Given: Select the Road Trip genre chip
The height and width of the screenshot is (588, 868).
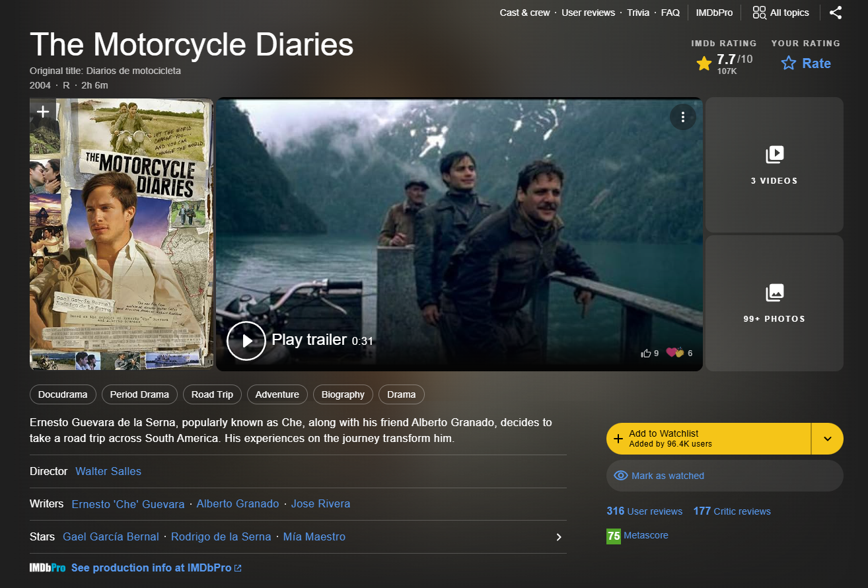Looking at the screenshot, I should (x=212, y=394).
